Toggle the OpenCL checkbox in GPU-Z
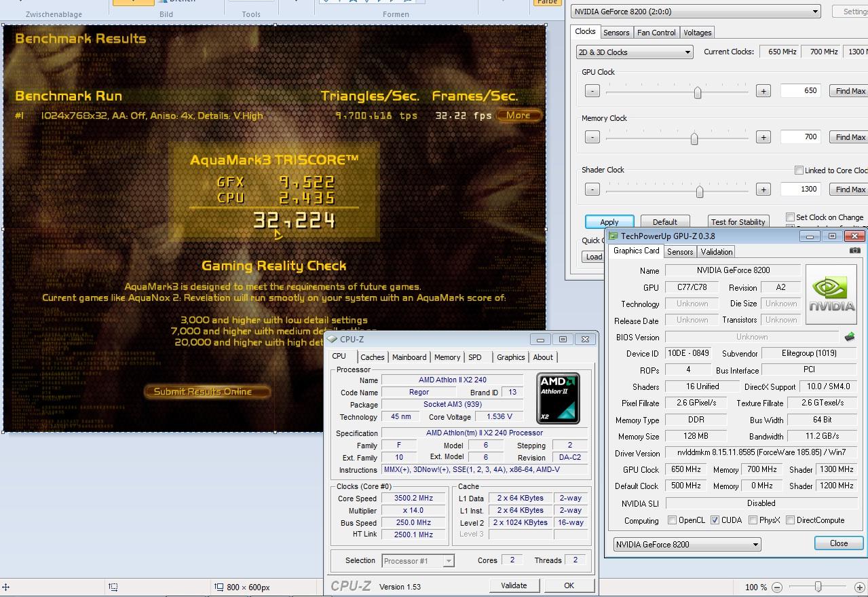The image size is (868, 597). (672, 520)
